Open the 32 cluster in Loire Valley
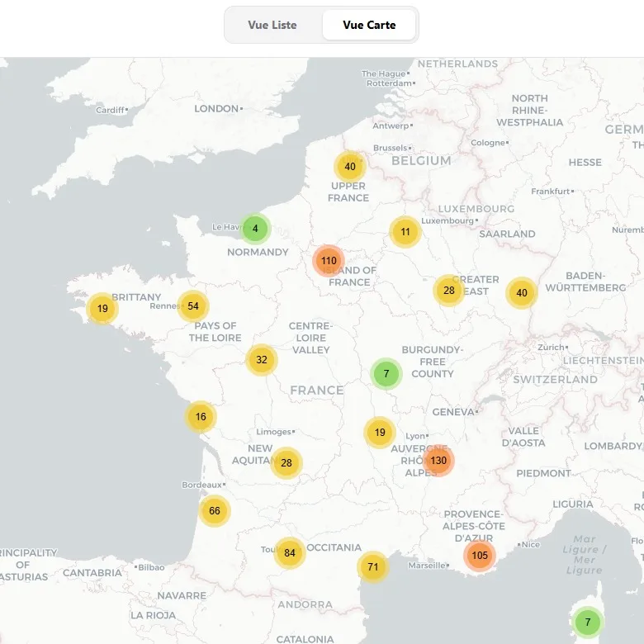Image resolution: width=644 pixels, height=644 pixels. (x=262, y=360)
